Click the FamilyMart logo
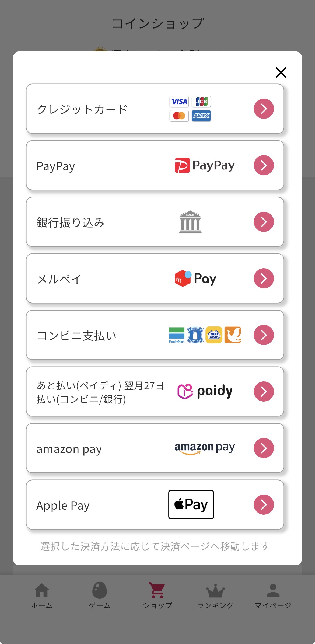Image resolution: width=315 pixels, height=644 pixels. (x=177, y=335)
